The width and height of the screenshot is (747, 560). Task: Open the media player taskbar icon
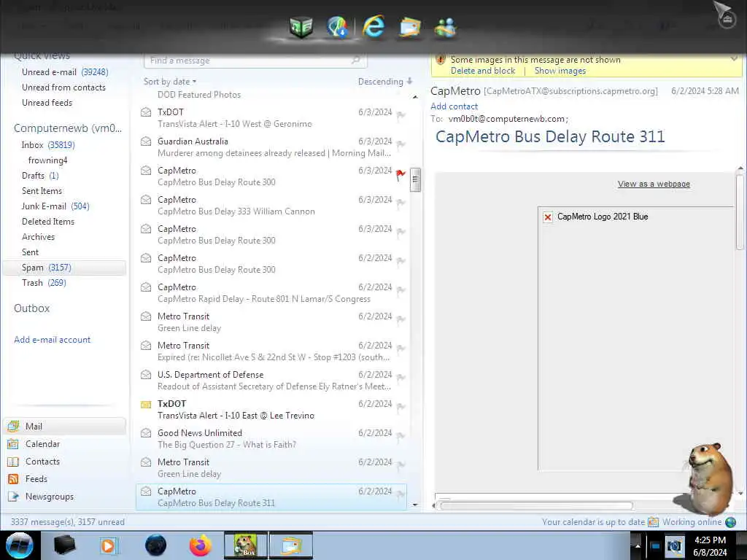pyautogui.click(x=108, y=545)
